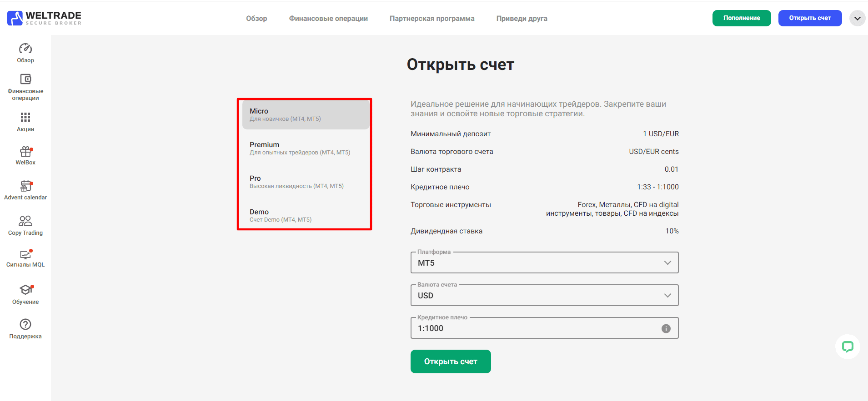Screen dimensions: 868x401
Task: Open Финансовые операции wallet icon in sidebar
Action: (25, 79)
